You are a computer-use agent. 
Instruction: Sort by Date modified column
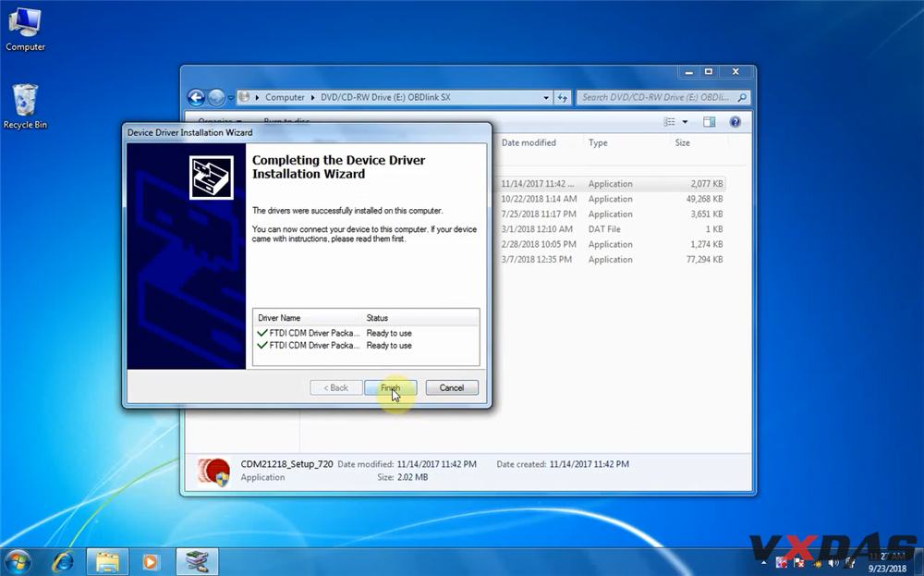pyautogui.click(x=529, y=142)
